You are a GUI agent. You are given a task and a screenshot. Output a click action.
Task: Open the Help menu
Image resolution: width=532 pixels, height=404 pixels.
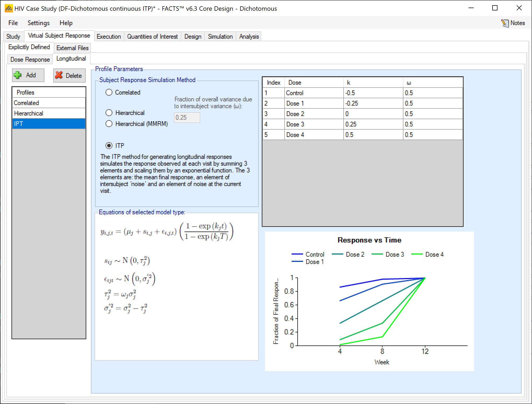tap(66, 23)
